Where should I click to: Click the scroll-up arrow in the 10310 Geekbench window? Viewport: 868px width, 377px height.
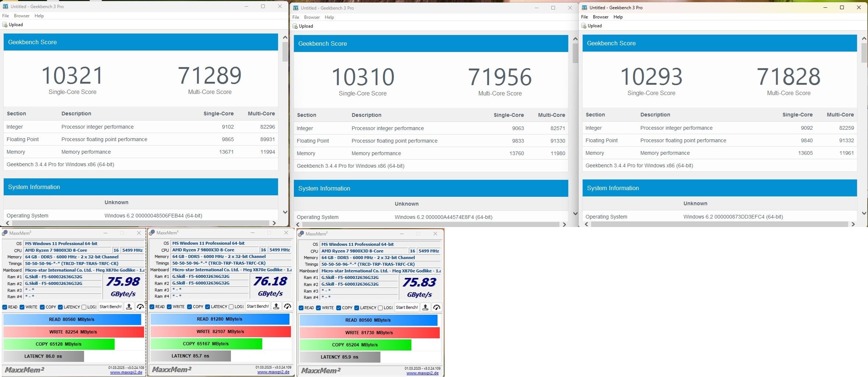click(x=575, y=39)
